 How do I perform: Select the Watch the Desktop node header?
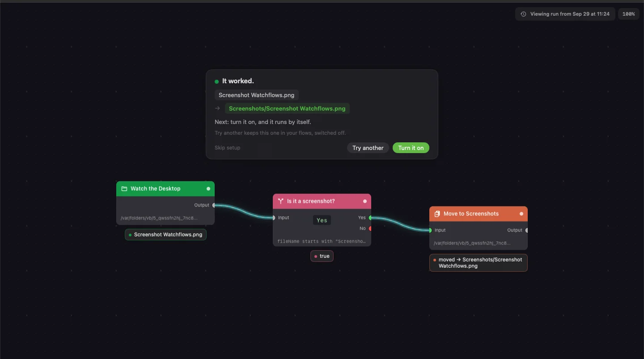coord(165,188)
